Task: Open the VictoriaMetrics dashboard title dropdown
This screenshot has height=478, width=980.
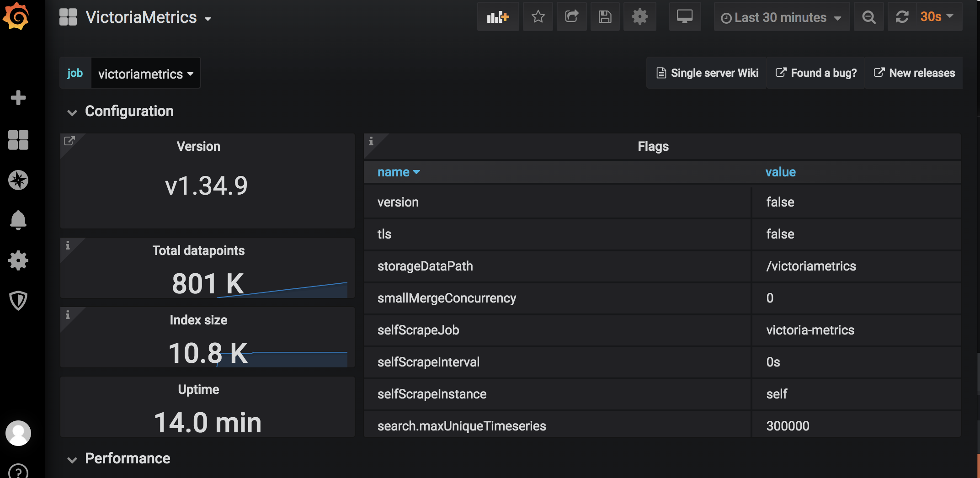Action: (x=148, y=17)
